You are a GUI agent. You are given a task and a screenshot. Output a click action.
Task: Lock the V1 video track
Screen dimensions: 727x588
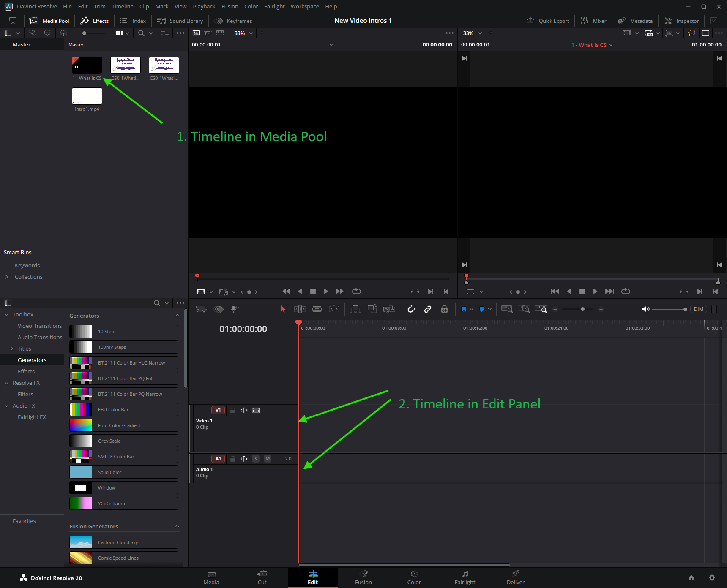(232, 410)
